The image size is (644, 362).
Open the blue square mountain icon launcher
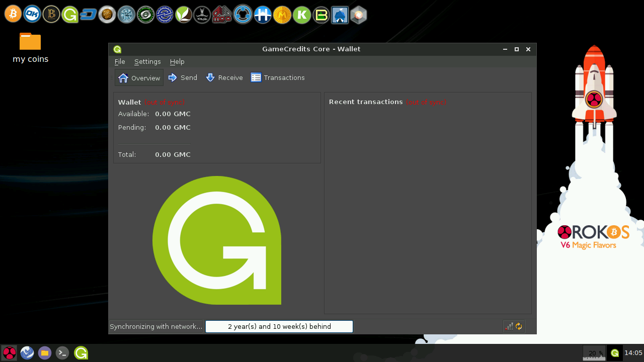(x=340, y=15)
